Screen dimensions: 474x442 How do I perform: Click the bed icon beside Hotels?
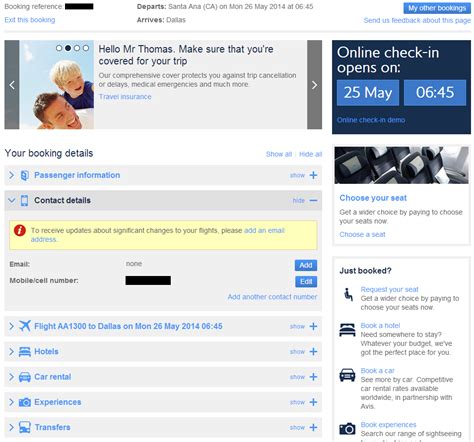pyautogui.click(x=25, y=352)
